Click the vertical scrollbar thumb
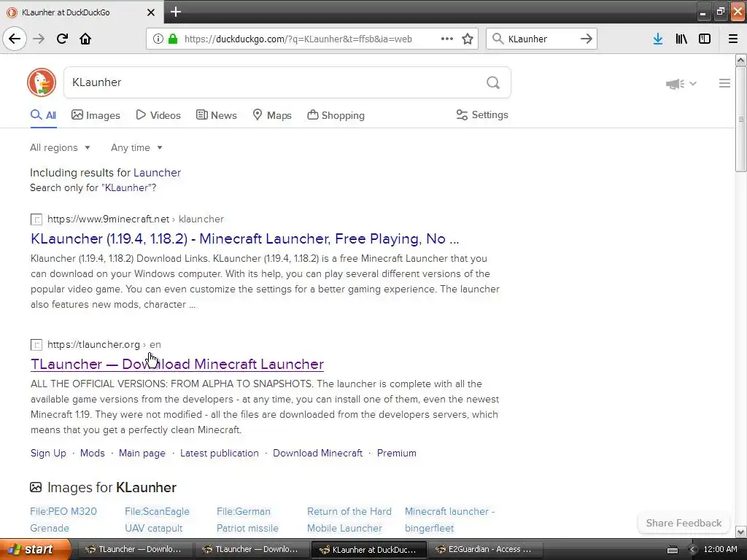 (740, 119)
